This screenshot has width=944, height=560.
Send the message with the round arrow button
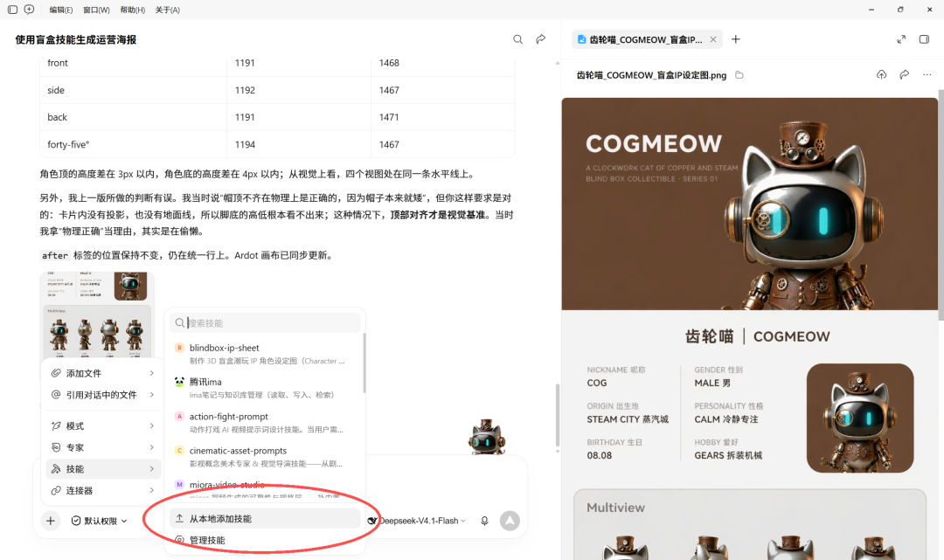pyautogui.click(x=510, y=521)
